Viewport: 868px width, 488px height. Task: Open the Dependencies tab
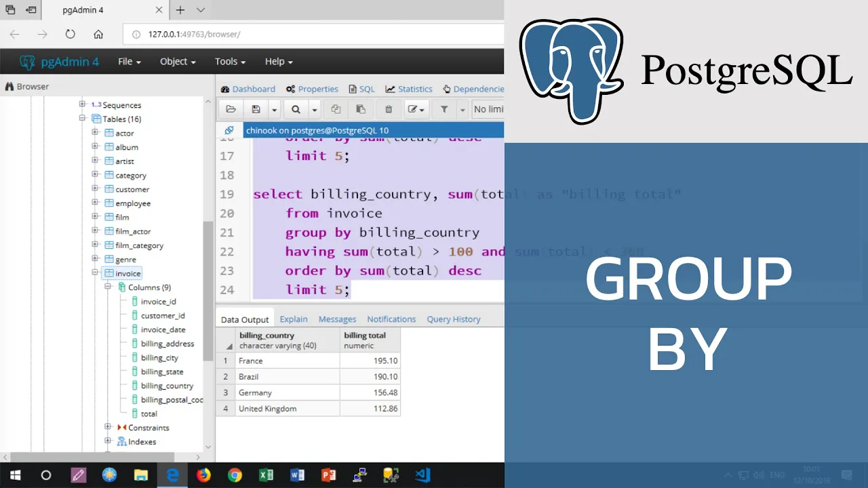pos(473,89)
